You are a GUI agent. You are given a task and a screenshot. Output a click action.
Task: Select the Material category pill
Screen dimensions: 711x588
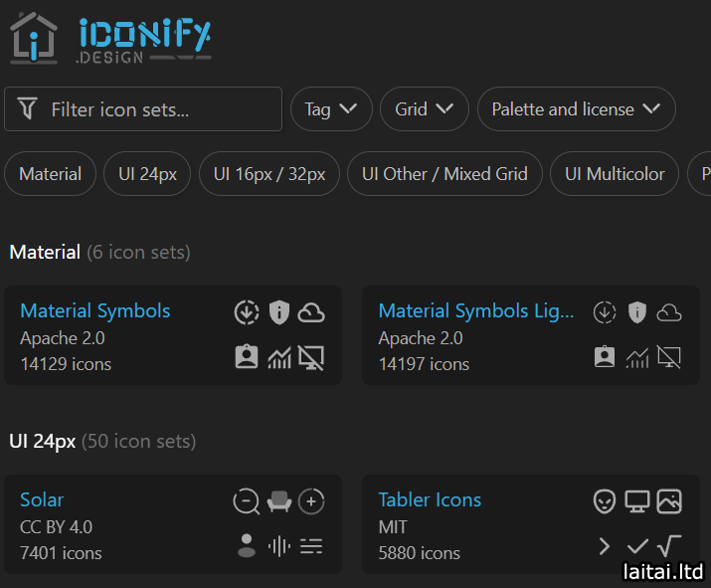pyautogui.click(x=50, y=174)
